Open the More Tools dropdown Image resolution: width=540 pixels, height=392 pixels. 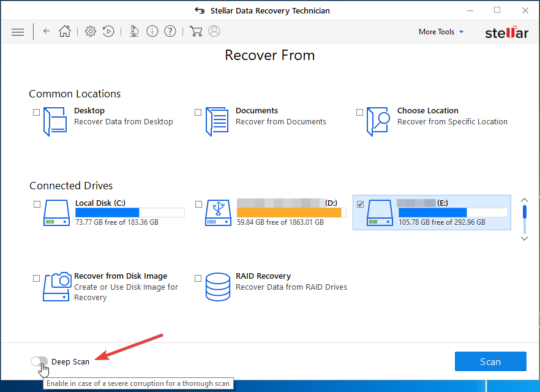pyautogui.click(x=441, y=32)
